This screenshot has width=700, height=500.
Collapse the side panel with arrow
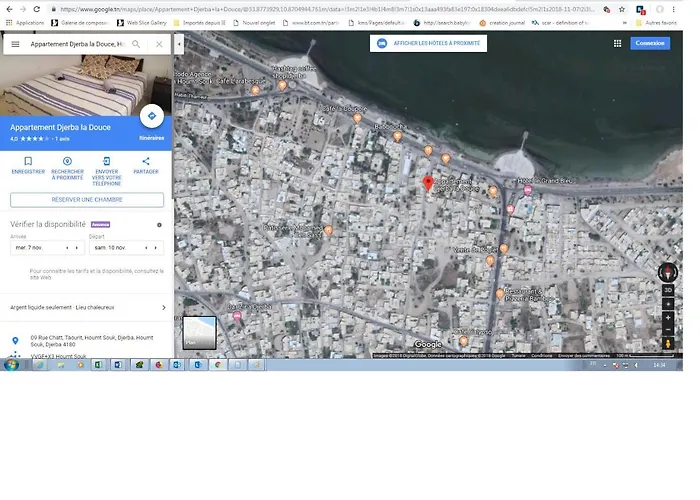pyautogui.click(x=179, y=44)
